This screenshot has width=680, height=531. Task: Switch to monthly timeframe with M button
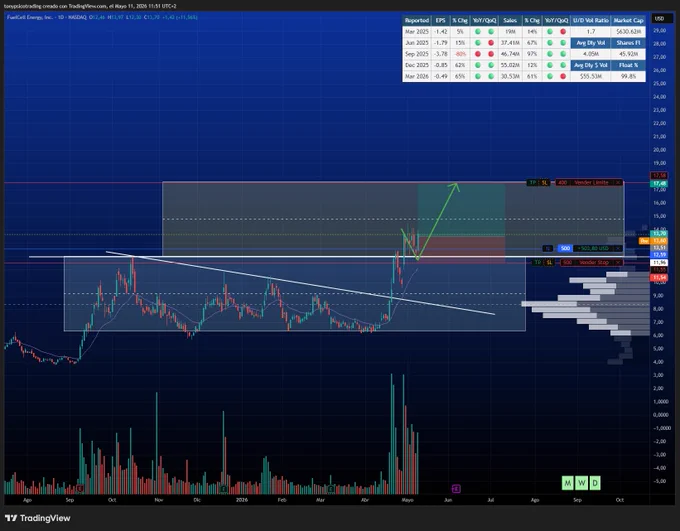click(568, 483)
